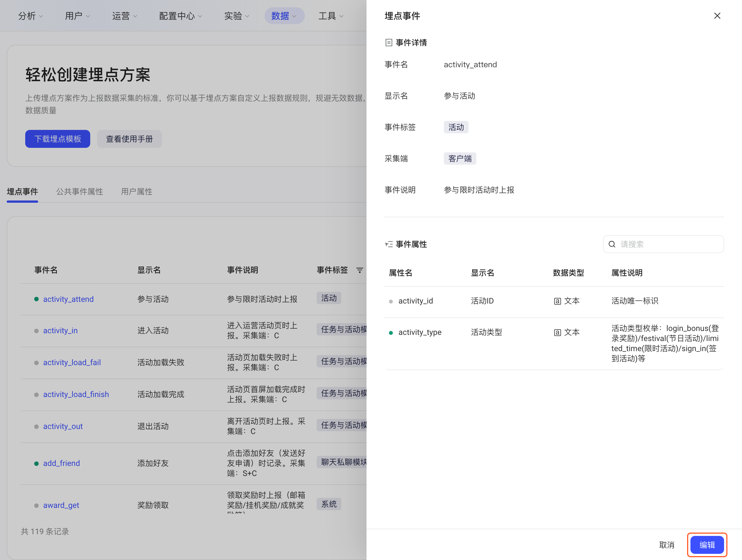
Task: Expand the 用户 dropdown menu
Action: (x=78, y=16)
